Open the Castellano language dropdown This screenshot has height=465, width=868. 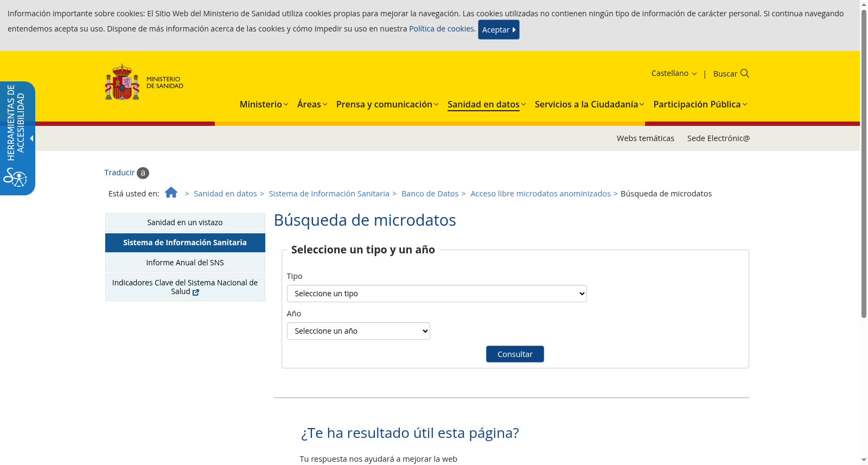pos(674,73)
